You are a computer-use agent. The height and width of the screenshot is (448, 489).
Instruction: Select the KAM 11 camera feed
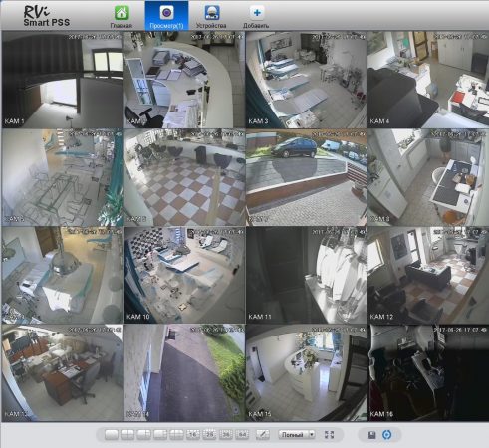(x=306, y=275)
